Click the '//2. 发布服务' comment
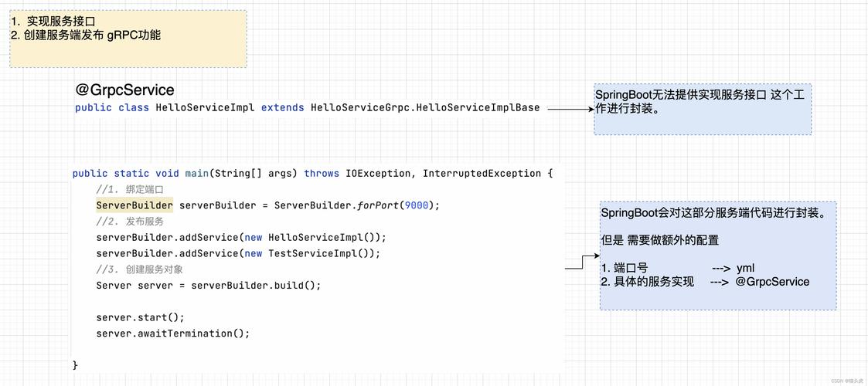Image resolution: width=868 pixels, height=386 pixels. click(x=130, y=222)
